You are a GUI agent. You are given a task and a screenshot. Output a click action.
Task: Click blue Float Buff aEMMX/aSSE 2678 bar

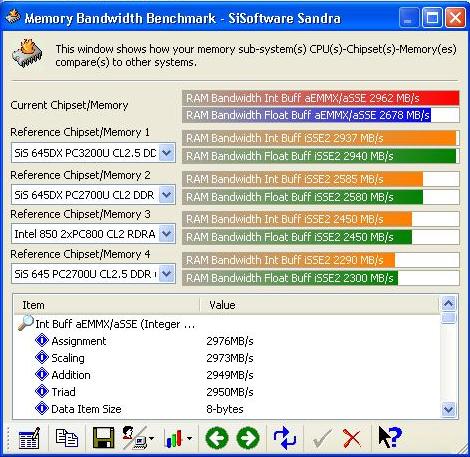point(307,115)
